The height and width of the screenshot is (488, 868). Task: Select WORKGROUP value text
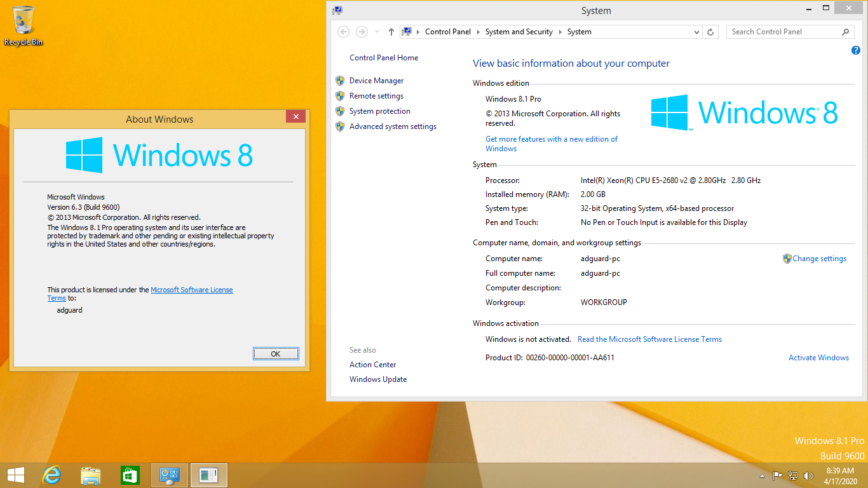point(604,302)
